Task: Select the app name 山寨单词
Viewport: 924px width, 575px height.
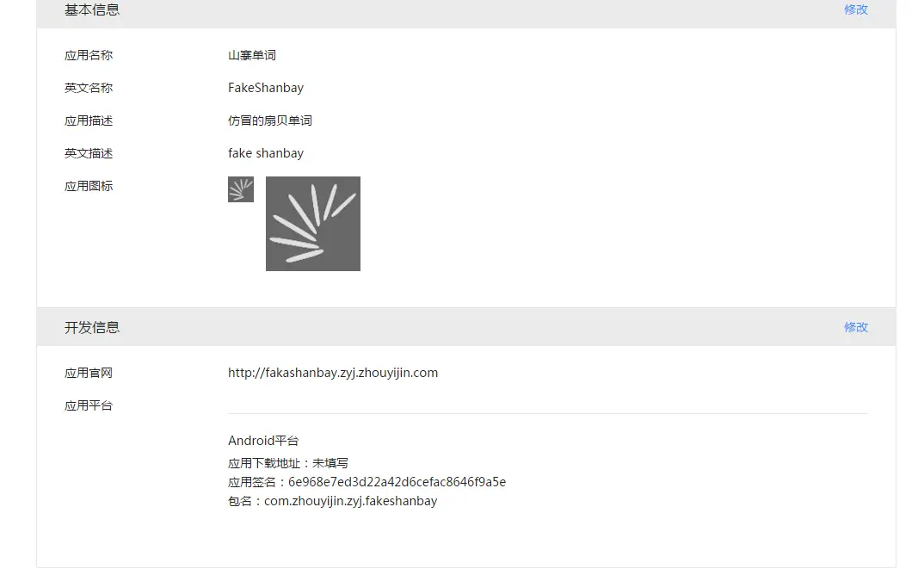Action: coord(251,55)
